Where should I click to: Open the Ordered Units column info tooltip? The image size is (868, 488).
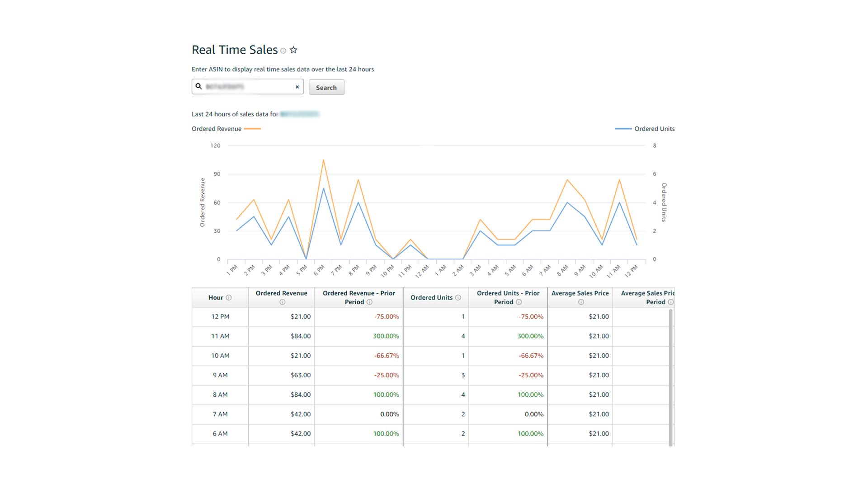point(459,298)
